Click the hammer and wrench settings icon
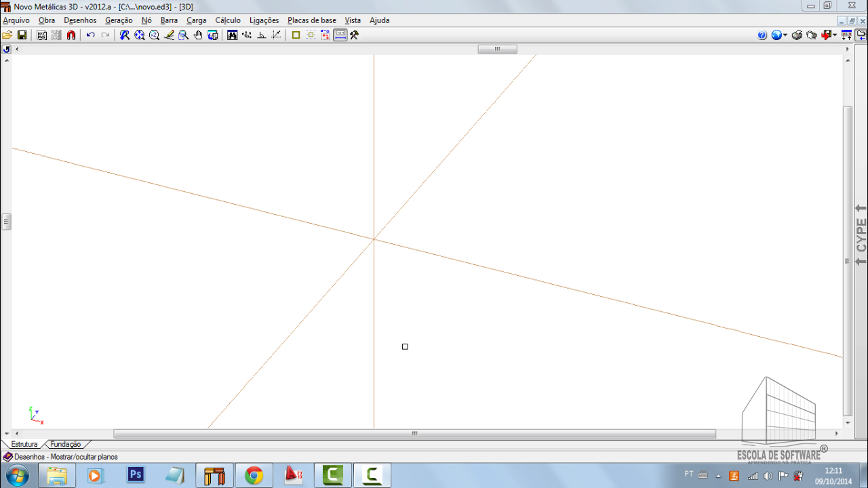 354,35
